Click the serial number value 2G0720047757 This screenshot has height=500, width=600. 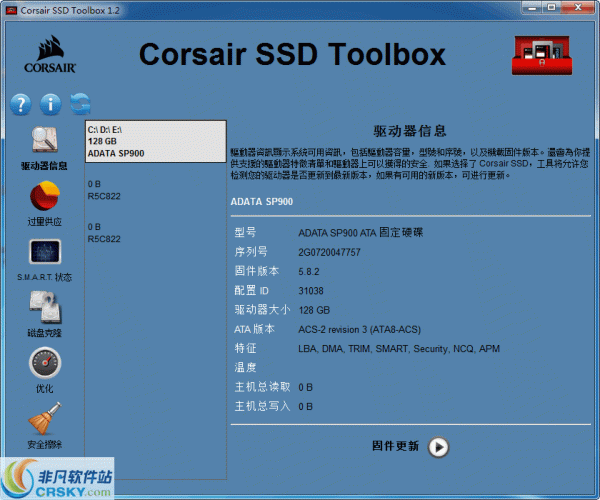coord(329,252)
